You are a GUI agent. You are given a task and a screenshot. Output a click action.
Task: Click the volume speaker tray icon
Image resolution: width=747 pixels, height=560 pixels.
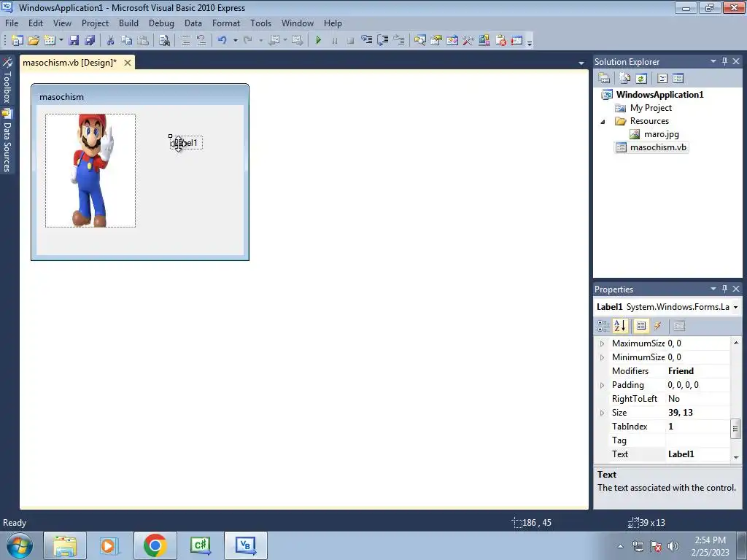point(673,545)
